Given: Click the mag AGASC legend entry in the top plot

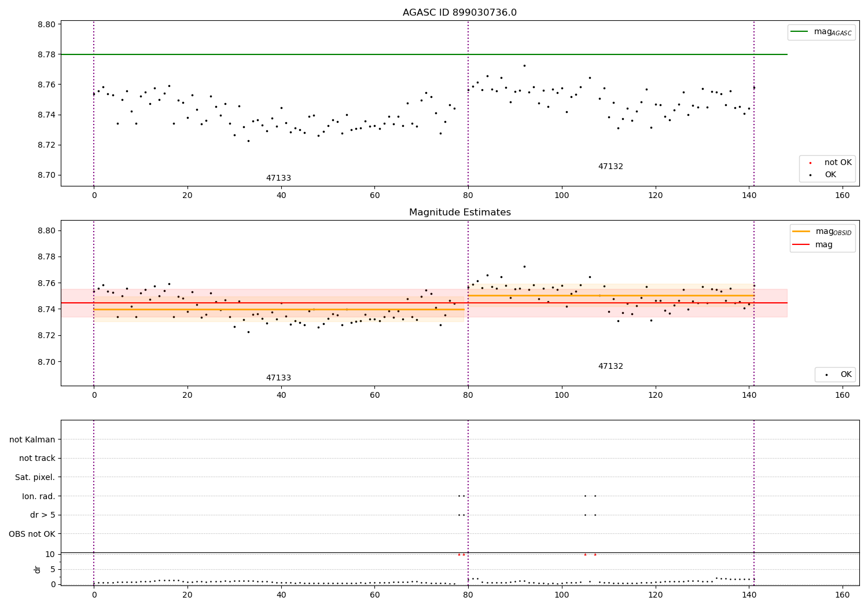Looking at the screenshot, I should click(x=821, y=32).
